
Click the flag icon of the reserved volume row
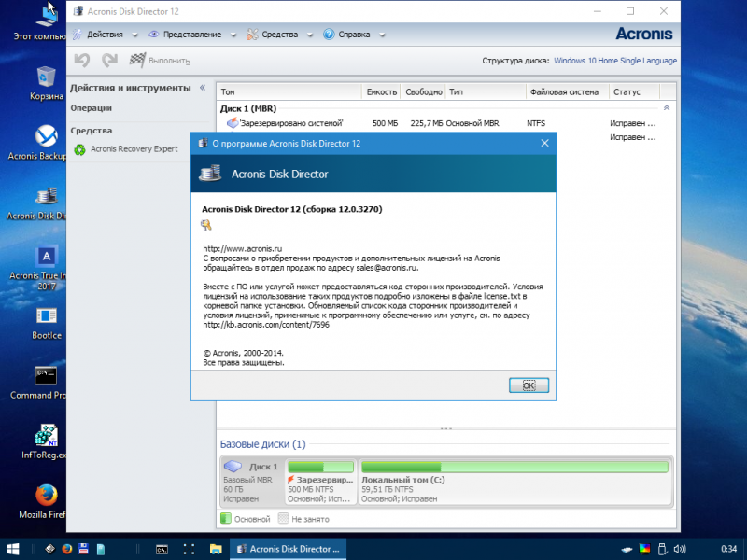pos(232,123)
